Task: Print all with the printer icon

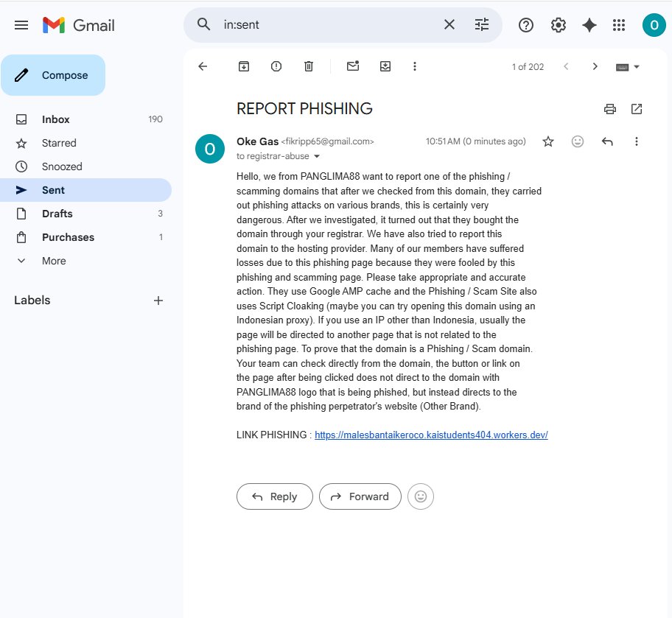Action: click(610, 109)
